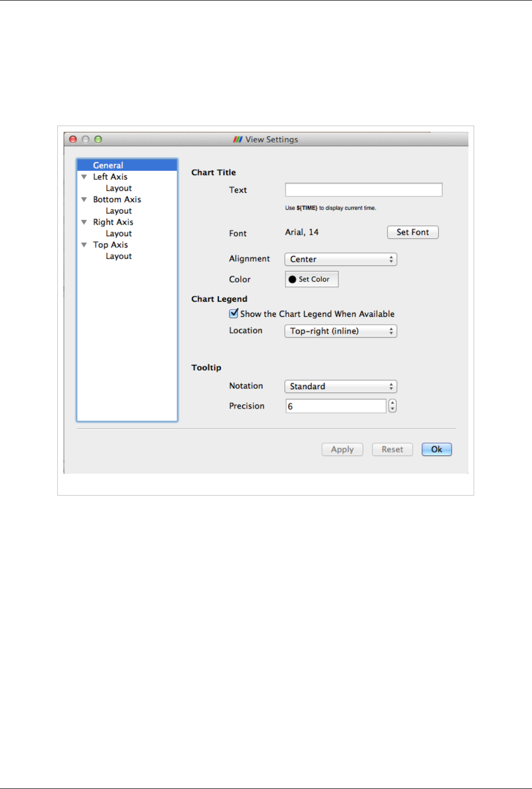Image resolution: width=532 pixels, height=789 pixels.
Task: Zoom the View Settings window
Action: pyautogui.click(x=98, y=139)
